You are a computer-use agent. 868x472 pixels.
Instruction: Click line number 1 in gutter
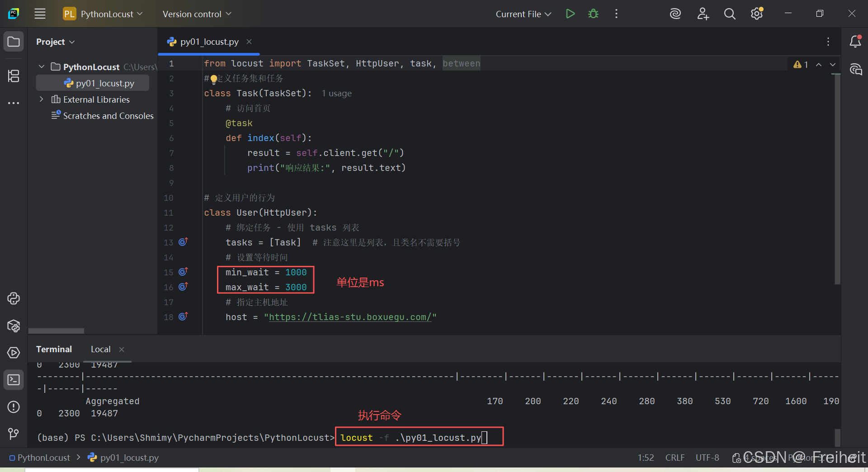171,64
